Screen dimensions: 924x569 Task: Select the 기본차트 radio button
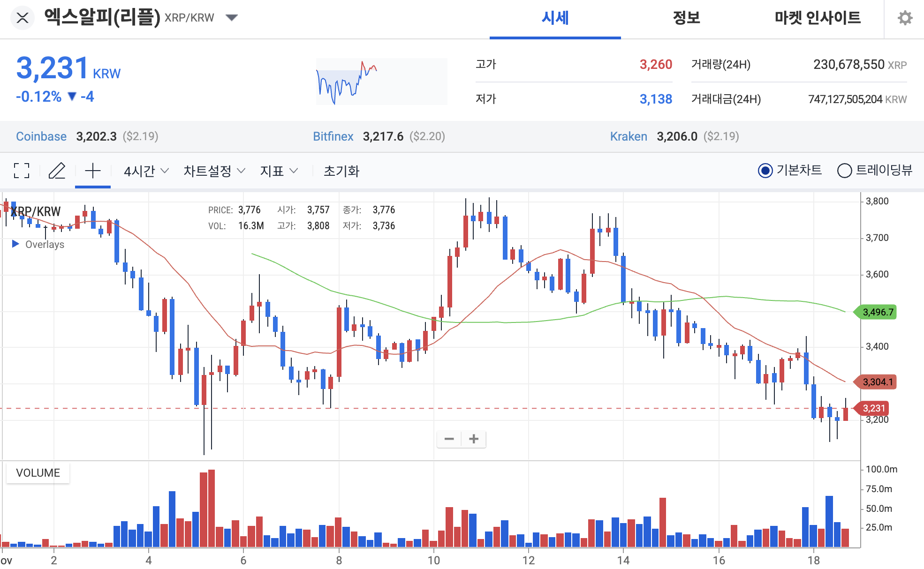765,171
